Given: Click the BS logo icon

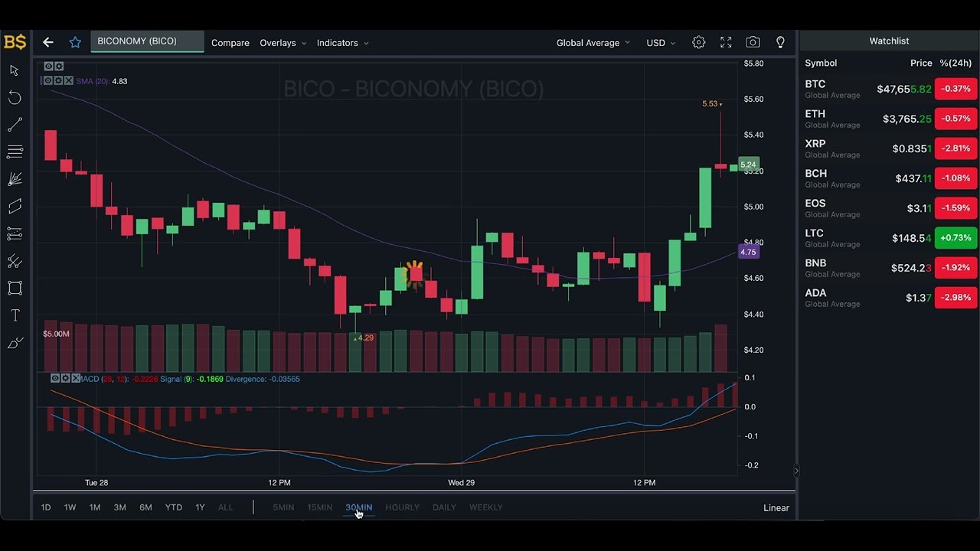Looking at the screenshot, I should (15, 42).
